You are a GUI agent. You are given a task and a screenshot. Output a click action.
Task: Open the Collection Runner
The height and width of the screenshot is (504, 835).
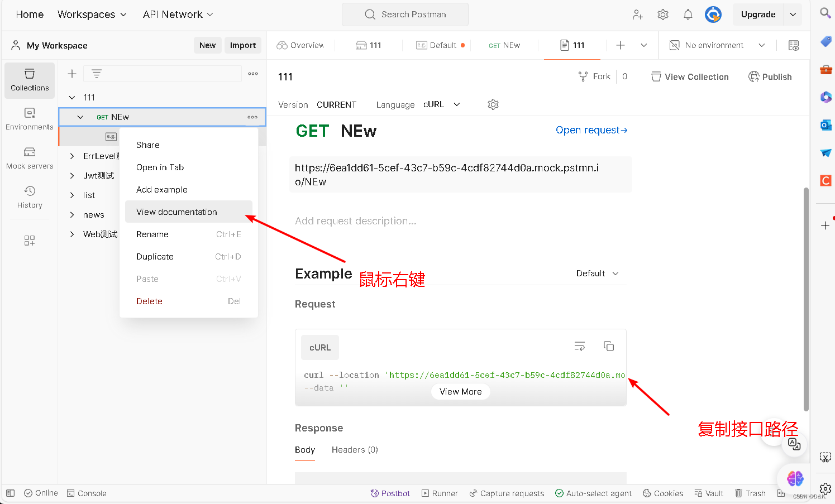[x=440, y=493]
